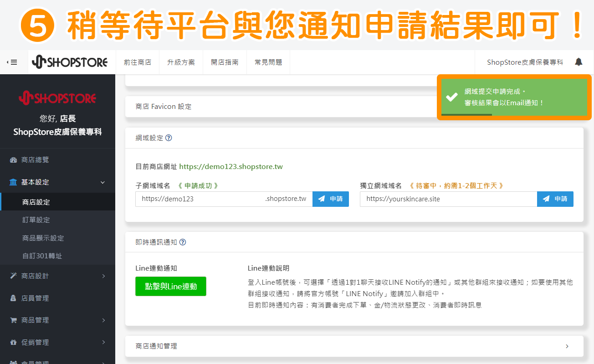Screen dimensions: 594x364
Task: Click 商店總覽 sidebar item text
Action: click(x=35, y=160)
